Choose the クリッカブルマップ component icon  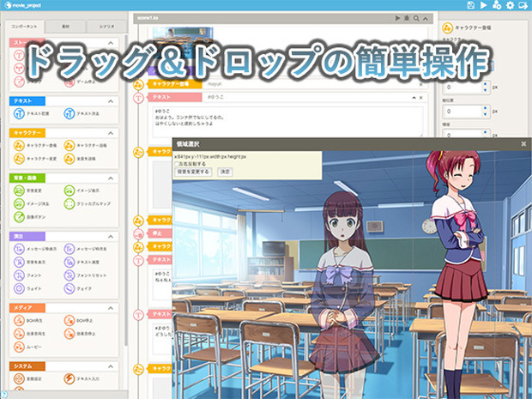pos(70,204)
